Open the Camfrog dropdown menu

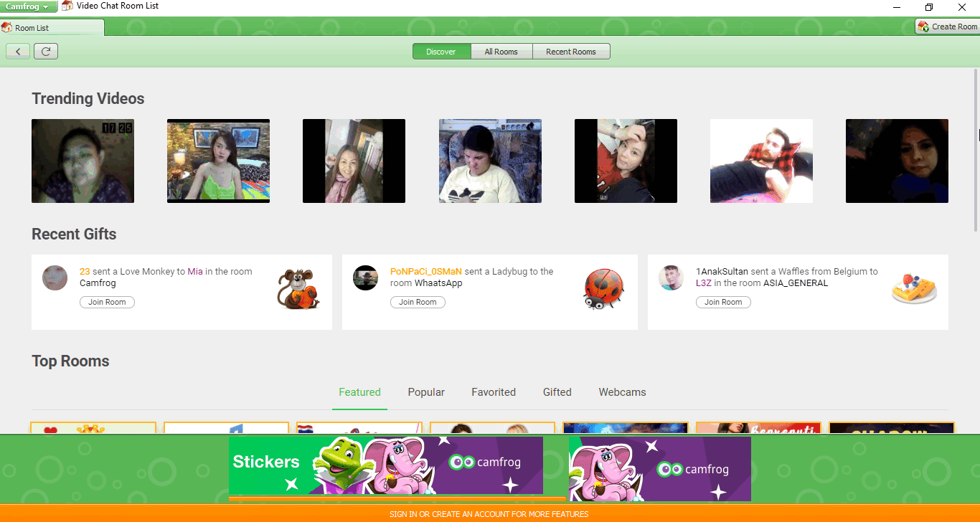coord(29,6)
